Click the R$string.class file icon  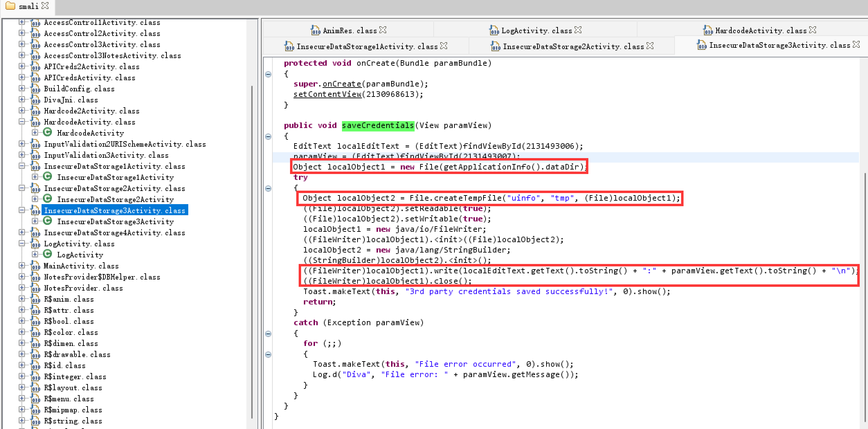35,421
